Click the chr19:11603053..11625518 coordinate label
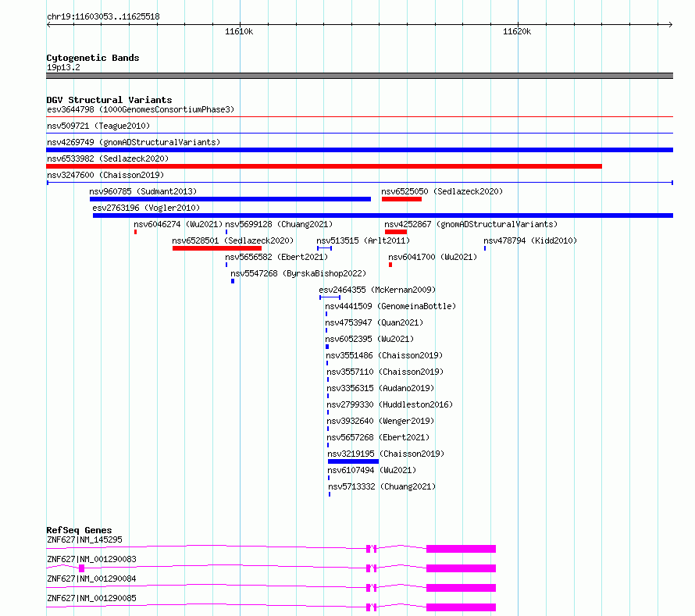 [103, 16]
